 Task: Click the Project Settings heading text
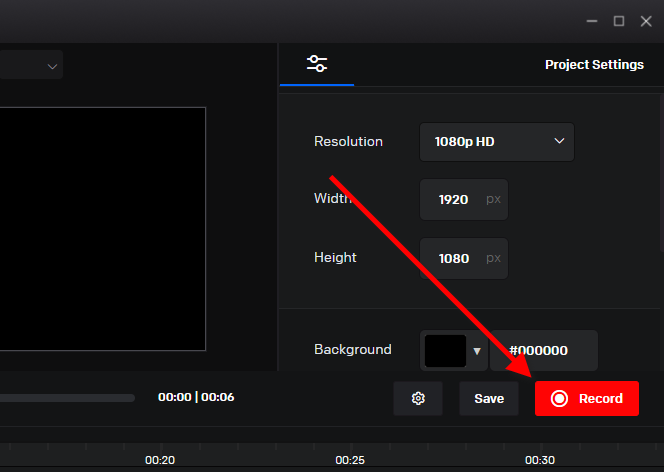594,64
